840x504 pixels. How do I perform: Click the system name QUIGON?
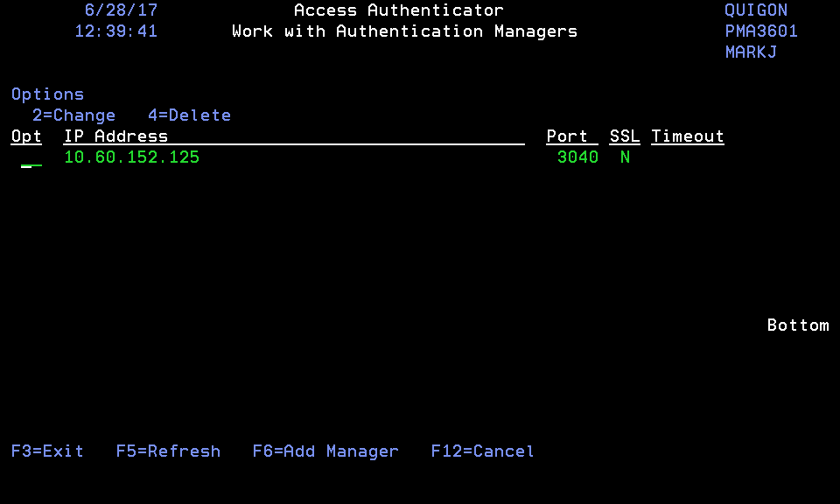756,10
